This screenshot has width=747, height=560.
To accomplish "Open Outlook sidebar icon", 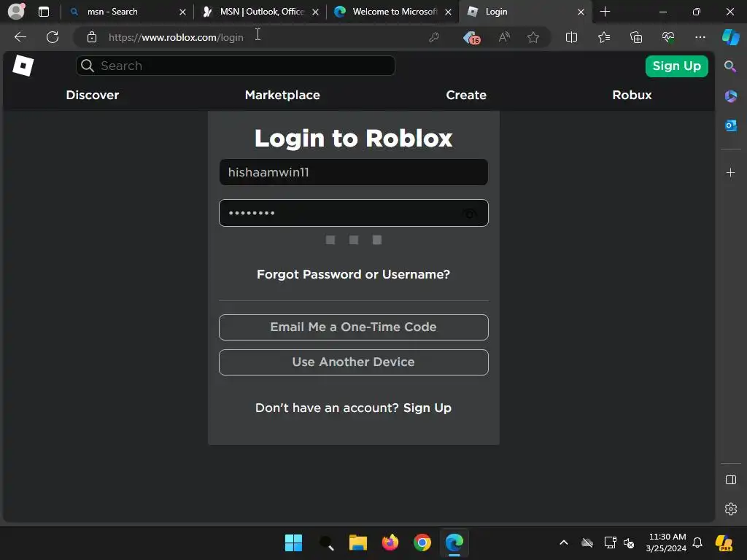I will [731, 125].
